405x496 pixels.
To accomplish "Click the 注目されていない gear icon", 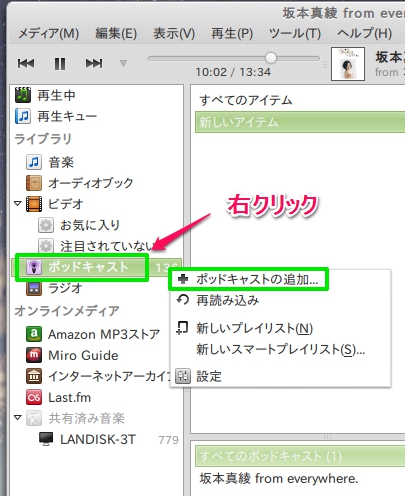I will [46, 246].
